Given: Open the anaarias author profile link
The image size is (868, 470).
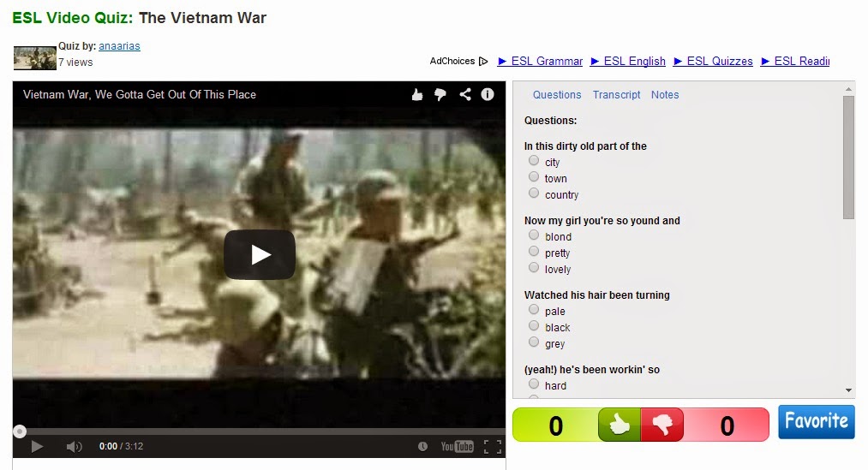Looking at the screenshot, I should [x=119, y=46].
